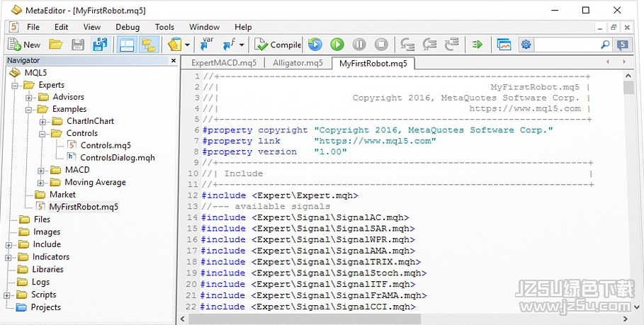Image resolution: width=644 pixels, height=325 pixels.
Task: Click the MQL5 community chat icon
Action: [623, 45]
